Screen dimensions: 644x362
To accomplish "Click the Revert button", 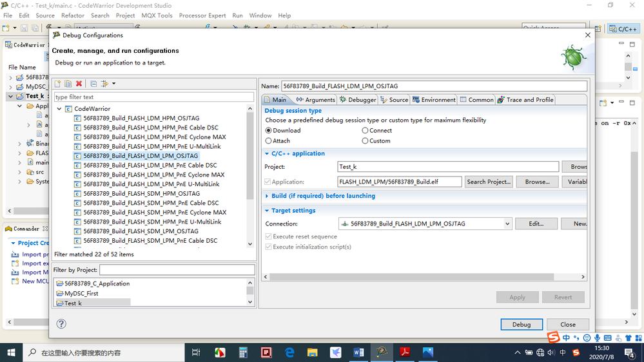I will [563, 297].
